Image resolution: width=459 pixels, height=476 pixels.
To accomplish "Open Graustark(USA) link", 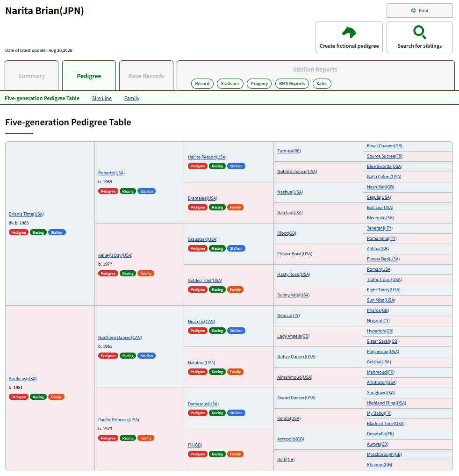I will click(203, 239).
